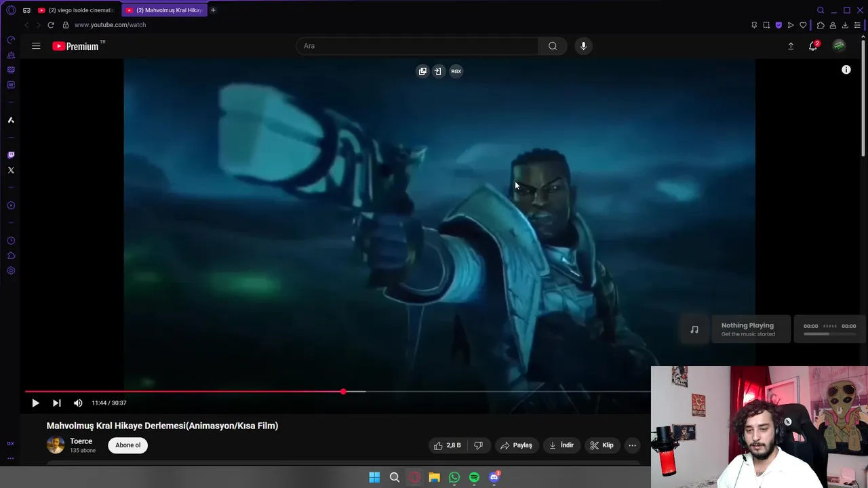Screen dimensions: 868x488
Task: Open Spotify from the taskbar
Action: 474,477
